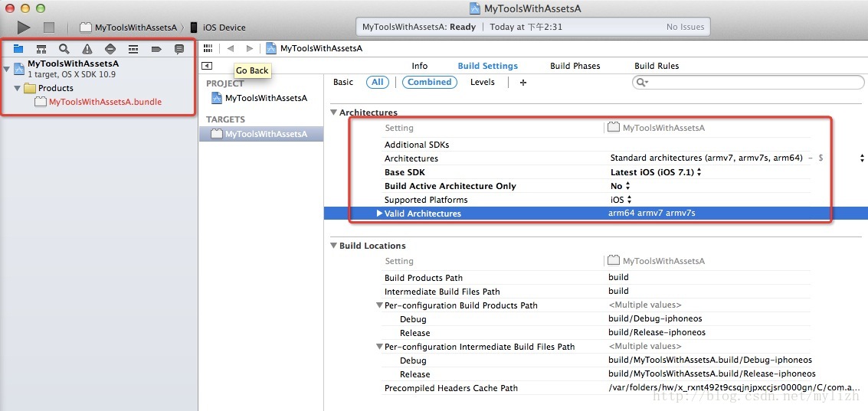Switch to Levels view

(x=483, y=82)
